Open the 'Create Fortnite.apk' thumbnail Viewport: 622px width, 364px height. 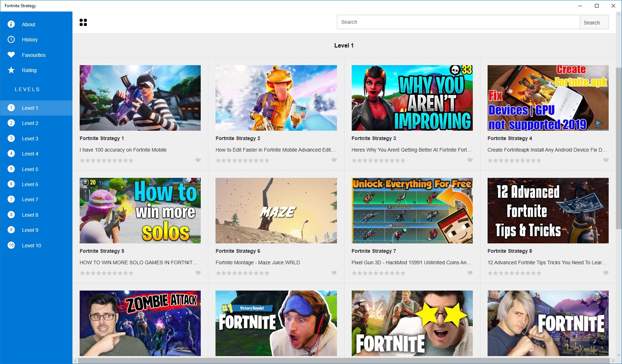tap(548, 98)
